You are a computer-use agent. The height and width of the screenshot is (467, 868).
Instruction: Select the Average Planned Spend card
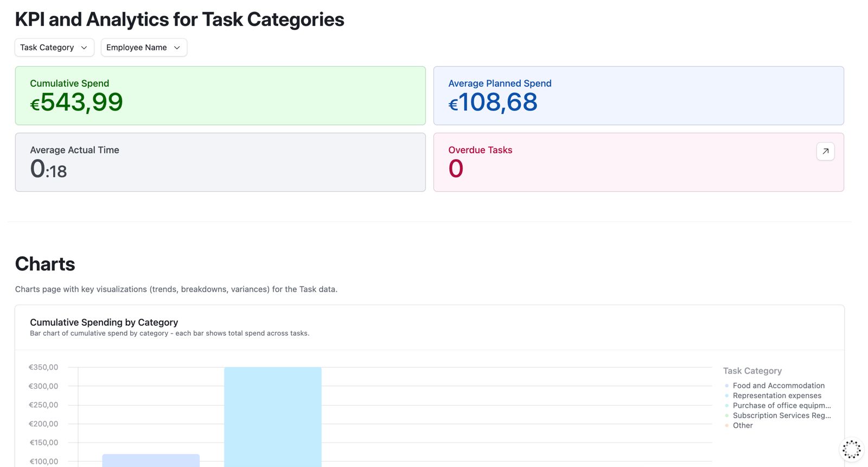click(x=639, y=96)
